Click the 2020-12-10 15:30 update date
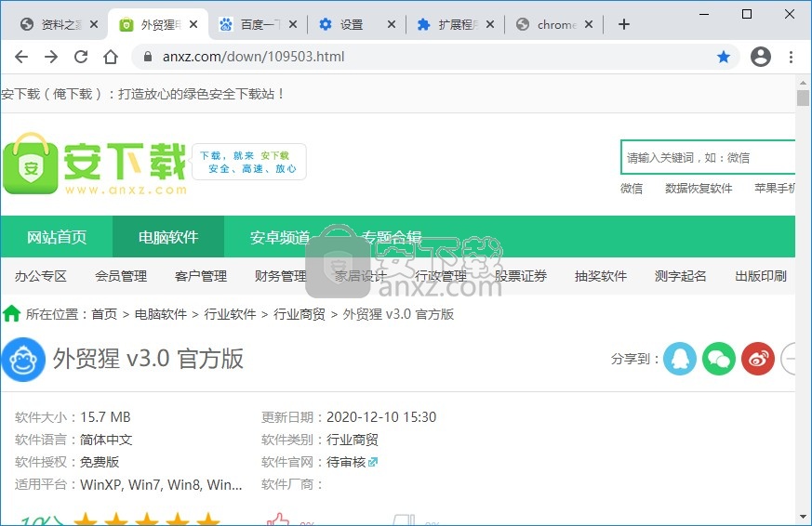 coord(381,417)
